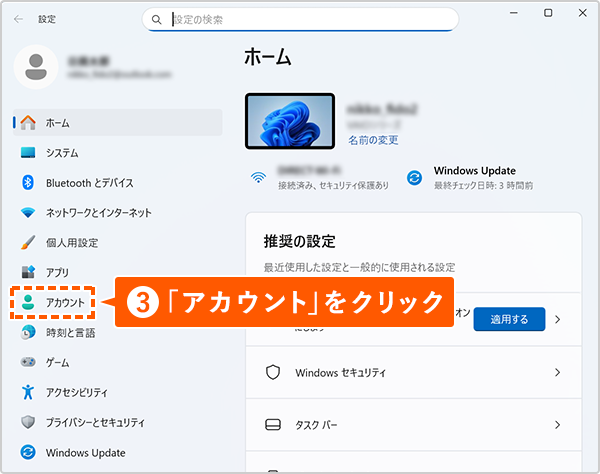Click the 名前の変更 link
Screen dimensions: 600x474
(x=373, y=140)
